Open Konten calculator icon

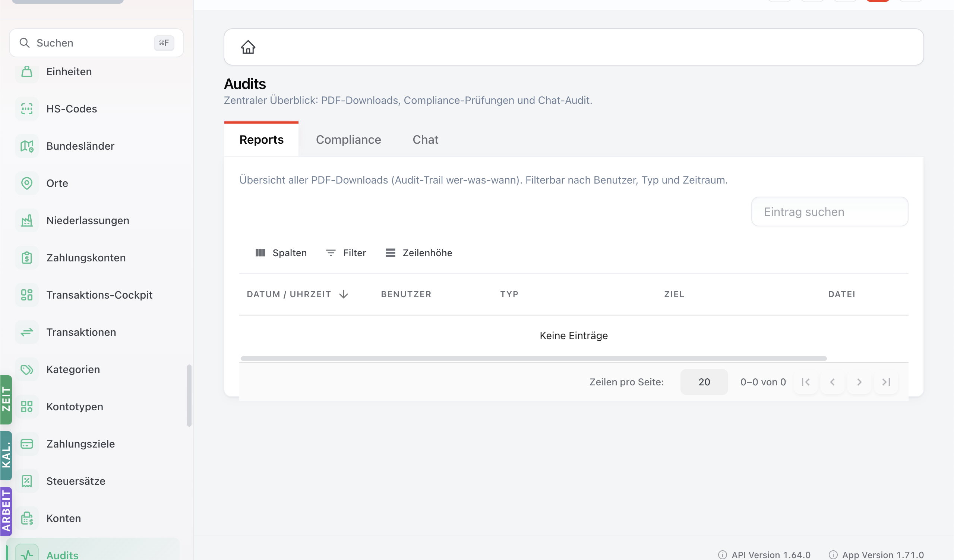[26, 518]
